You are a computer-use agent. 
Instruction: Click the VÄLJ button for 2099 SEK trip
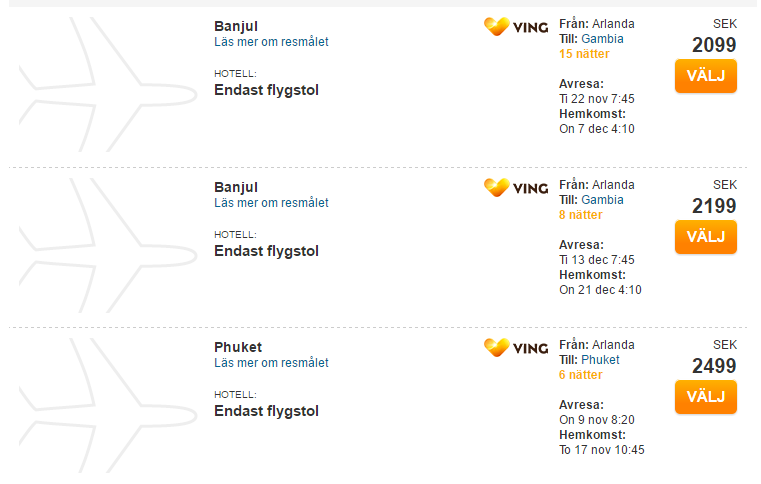[x=706, y=76]
